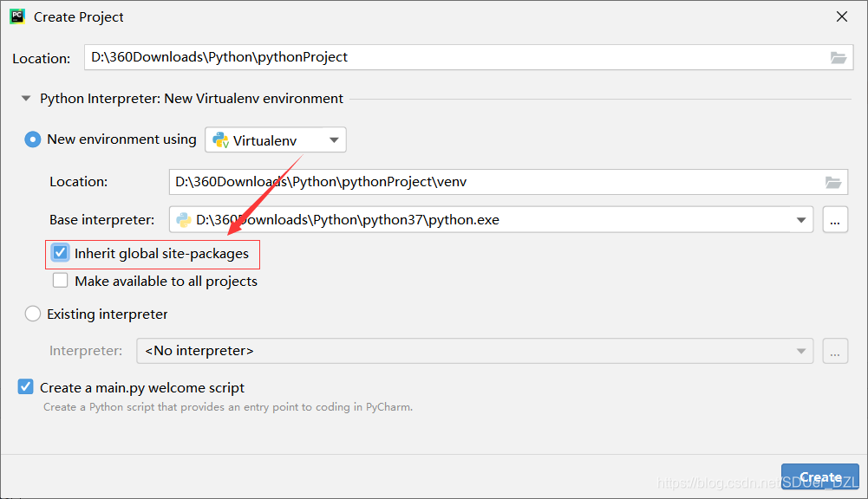The width and height of the screenshot is (868, 499).
Task: Click the Base interpreter label
Action: coord(101,220)
